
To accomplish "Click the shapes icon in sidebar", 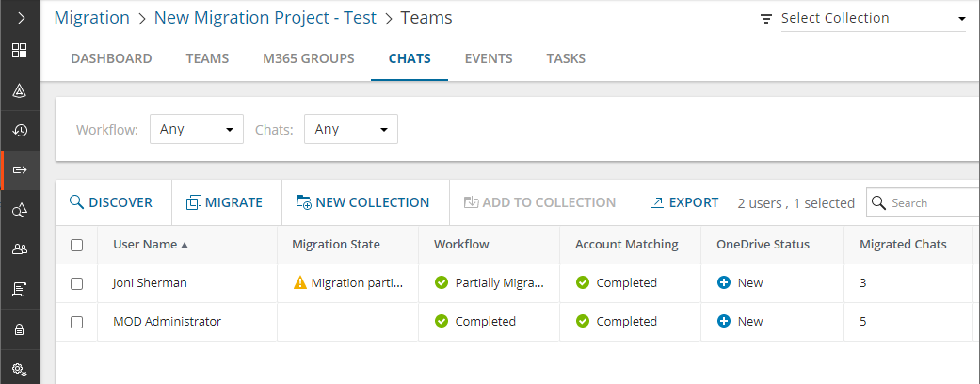I will (x=20, y=211).
